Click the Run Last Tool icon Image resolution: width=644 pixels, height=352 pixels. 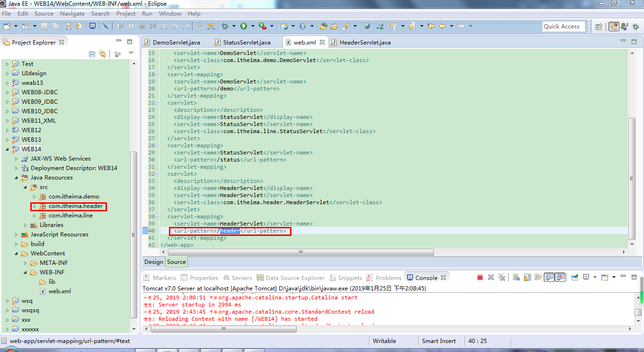click(x=262, y=26)
